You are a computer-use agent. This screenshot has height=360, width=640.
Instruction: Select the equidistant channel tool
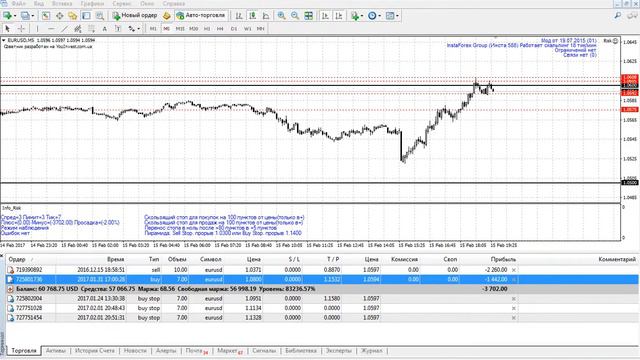pos(78,29)
